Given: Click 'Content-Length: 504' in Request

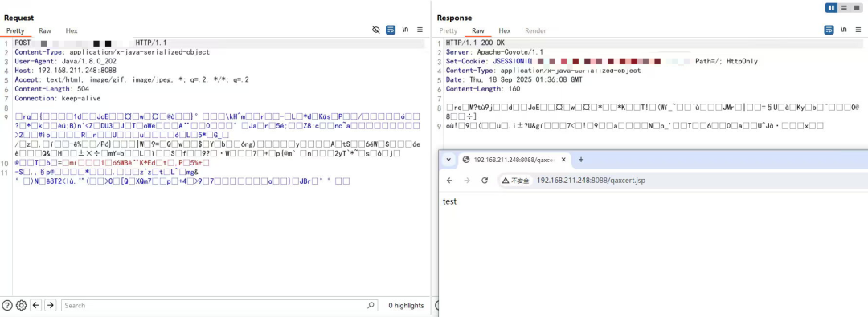Looking at the screenshot, I should pyautogui.click(x=52, y=89).
